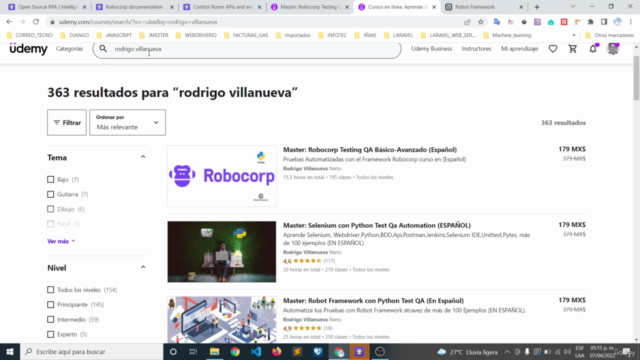The width and height of the screenshot is (640, 360).
Task: Click the Windows taskbar search box
Action: (x=91, y=351)
